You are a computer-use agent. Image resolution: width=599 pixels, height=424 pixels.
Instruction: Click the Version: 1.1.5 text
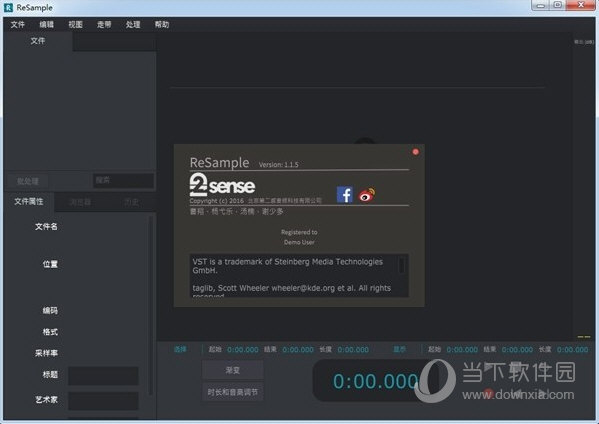pos(278,165)
